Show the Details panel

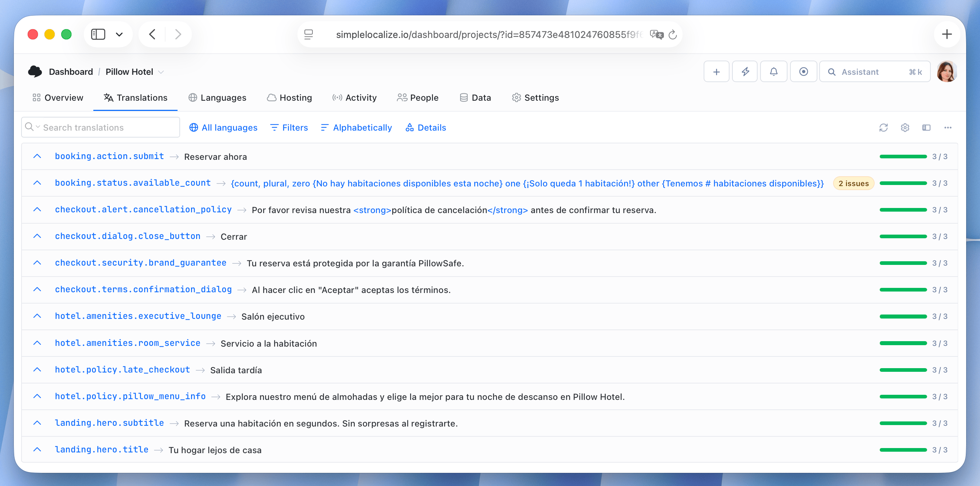(x=426, y=127)
